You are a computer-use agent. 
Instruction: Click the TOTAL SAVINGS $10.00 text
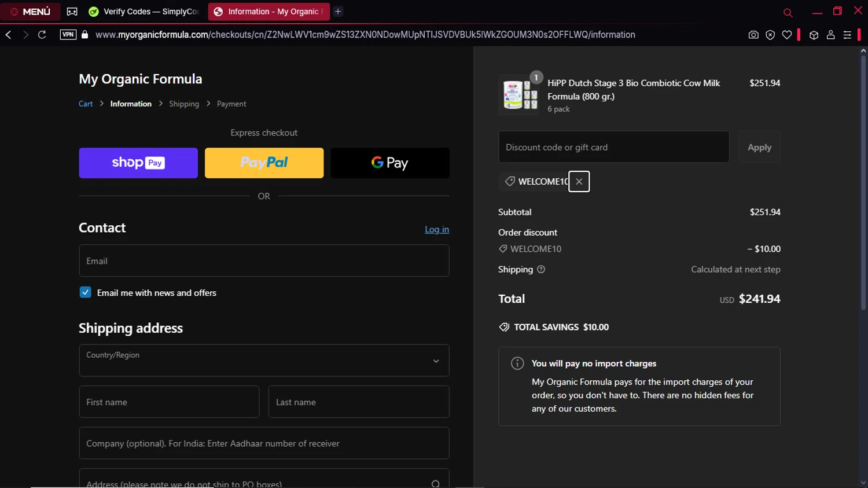pos(561,327)
